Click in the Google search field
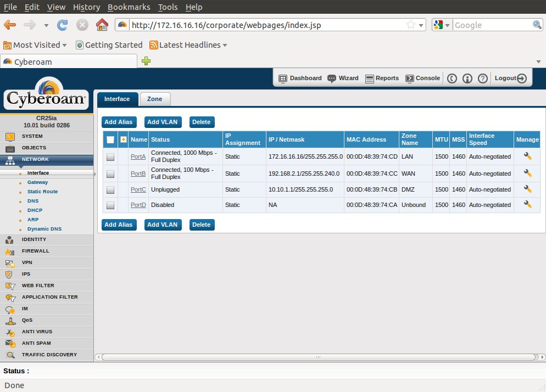Image resolution: width=546 pixels, height=392 pixels. tap(492, 25)
